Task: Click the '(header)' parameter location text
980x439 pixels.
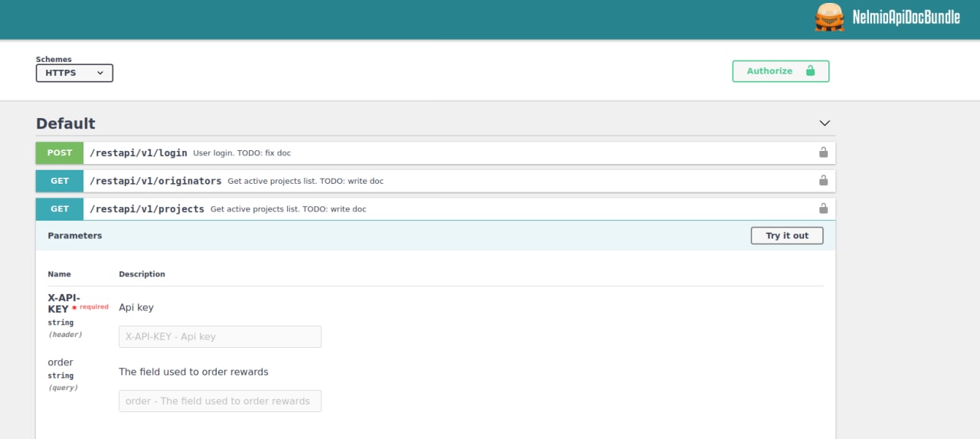Action: coord(65,334)
